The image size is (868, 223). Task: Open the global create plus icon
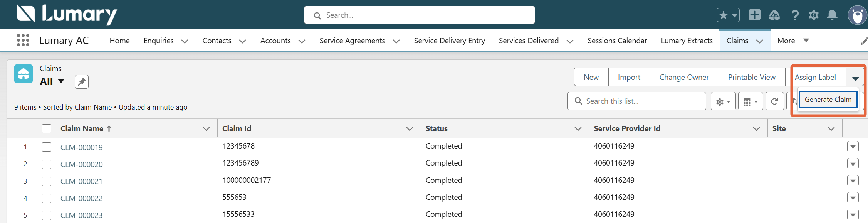(754, 15)
